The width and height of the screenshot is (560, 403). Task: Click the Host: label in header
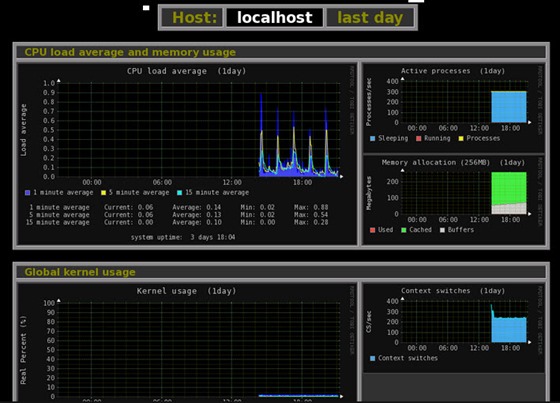pyautogui.click(x=194, y=18)
